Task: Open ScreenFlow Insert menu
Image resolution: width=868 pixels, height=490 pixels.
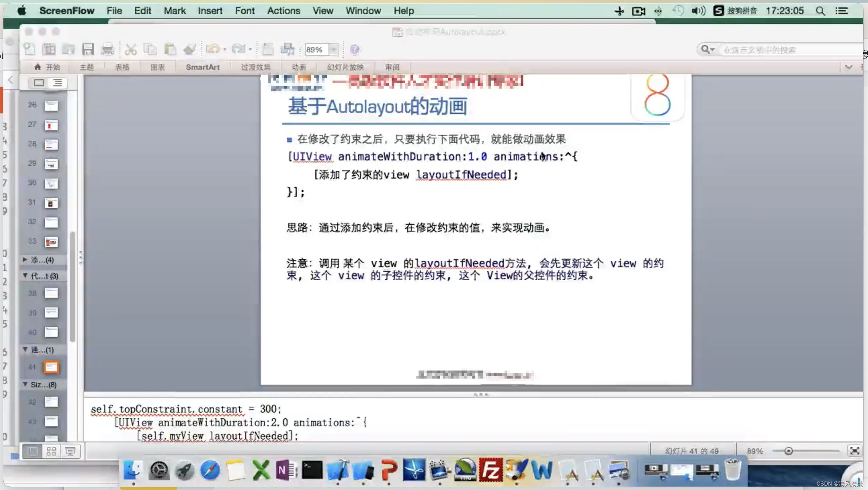Action: [210, 10]
